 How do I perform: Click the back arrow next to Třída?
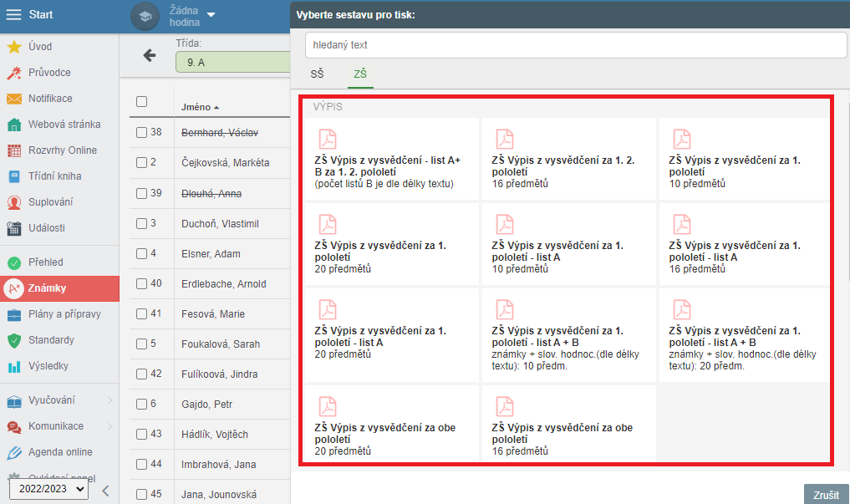click(x=150, y=55)
